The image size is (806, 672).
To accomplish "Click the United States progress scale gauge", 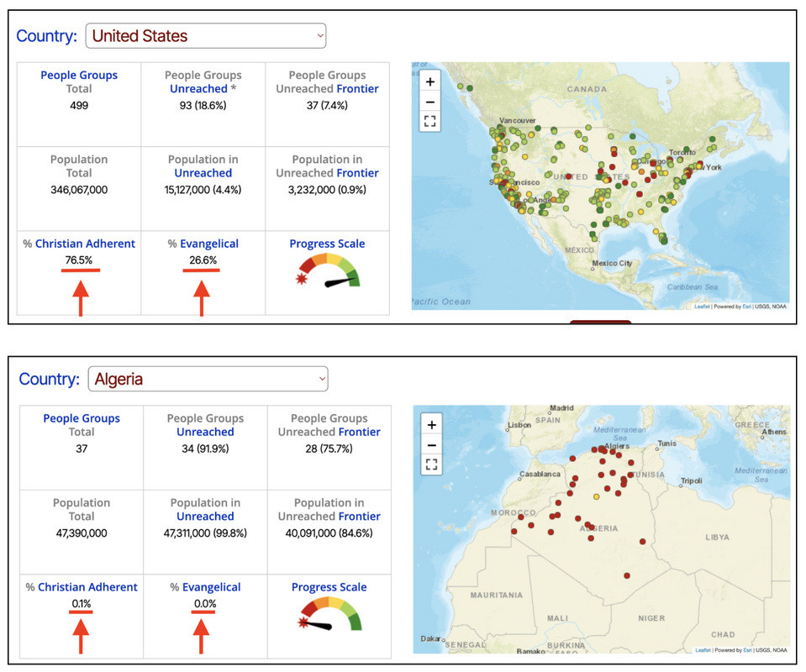I will pyautogui.click(x=328, y=272).
